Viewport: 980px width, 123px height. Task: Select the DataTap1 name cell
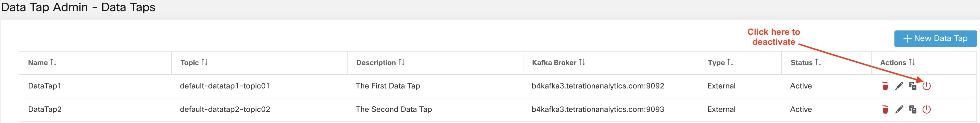45,86
